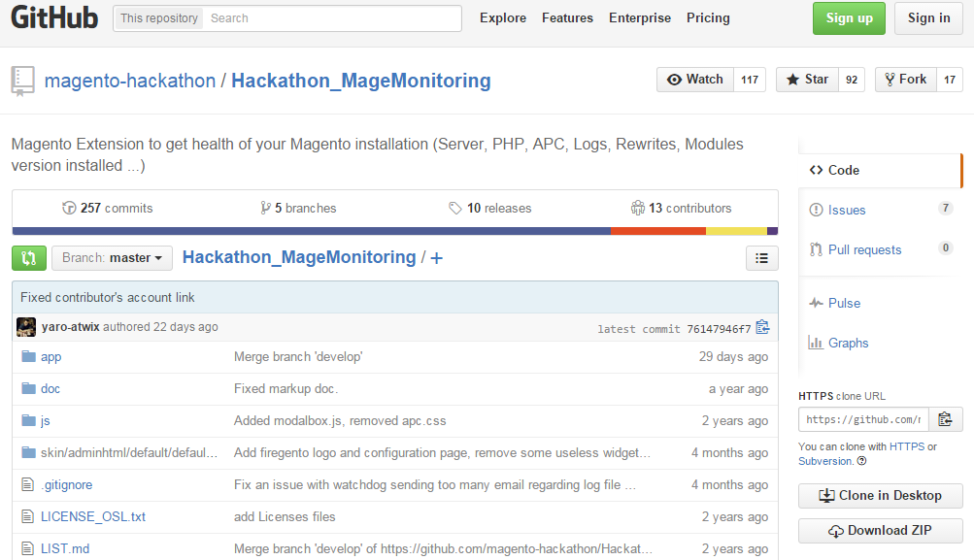Viewport: 974px width, 560px height.
Task: Click the yellow segment of the language bar
Action: (x=736, y=231)
